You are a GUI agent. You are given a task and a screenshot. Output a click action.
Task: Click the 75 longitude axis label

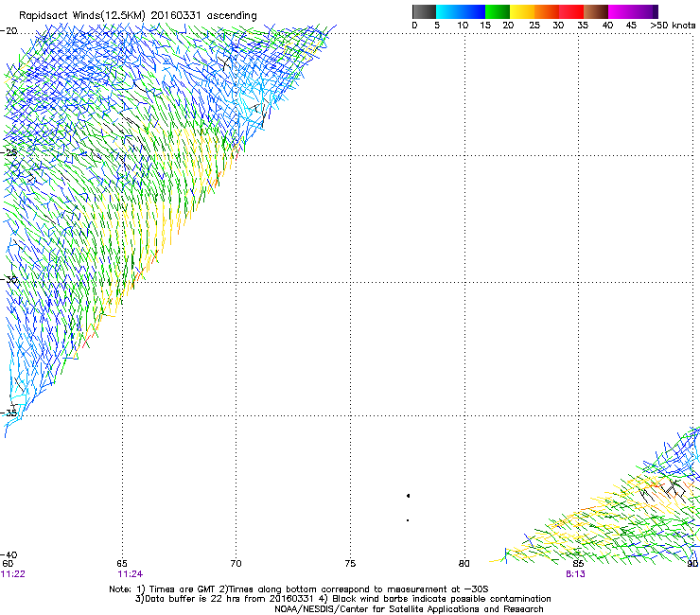coord(350,564)
